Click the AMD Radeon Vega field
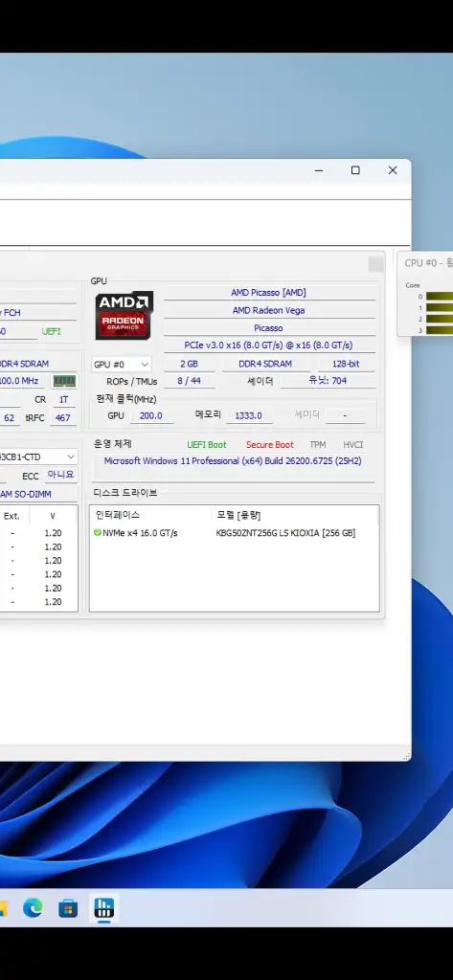The image size is (453, 980). point(268,310)
